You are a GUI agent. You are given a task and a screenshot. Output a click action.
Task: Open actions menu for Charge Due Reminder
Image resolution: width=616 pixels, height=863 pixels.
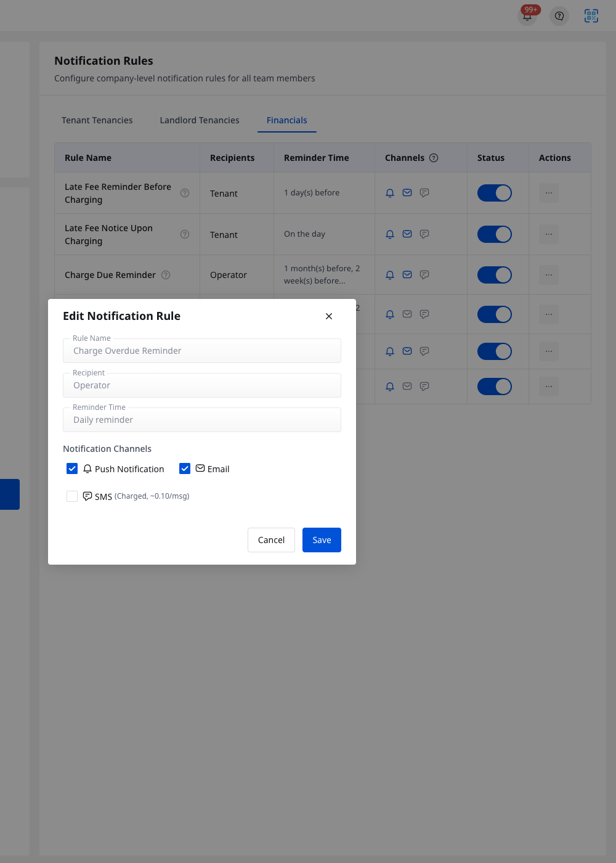pyautogui.click(x=549, y=275)
